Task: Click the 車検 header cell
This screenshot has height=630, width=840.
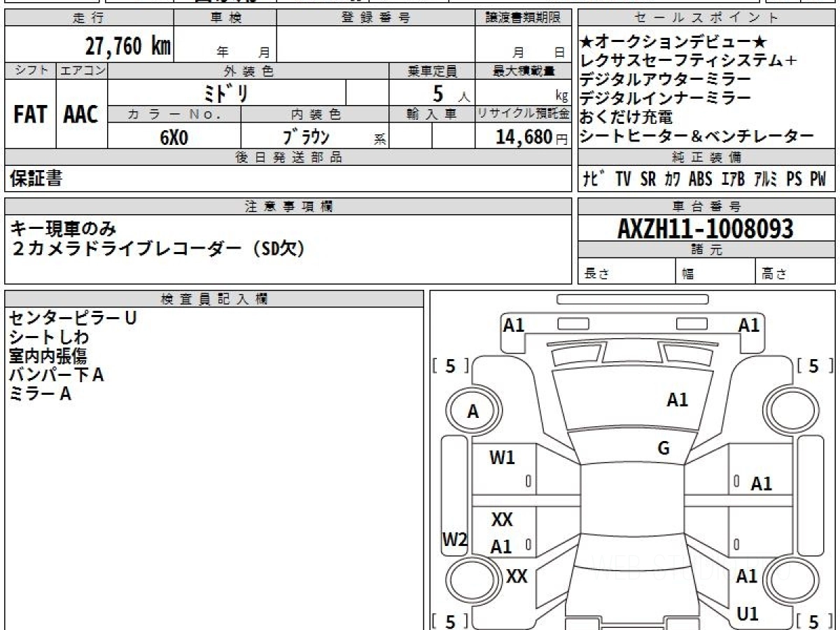Action: pyautogui.click(x=225, y=17)
